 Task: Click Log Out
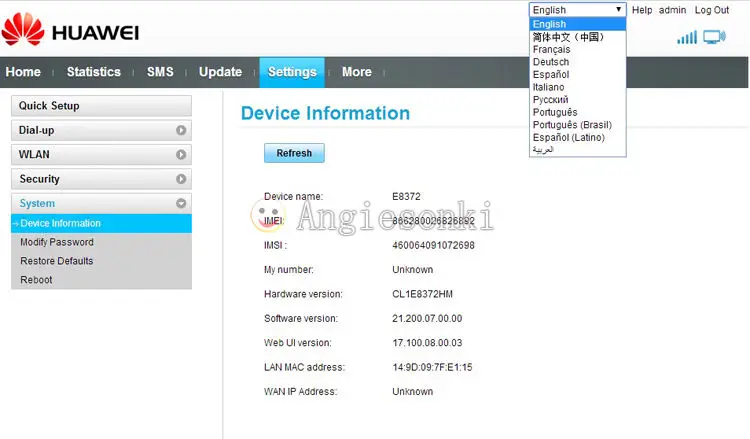point(712,10)
